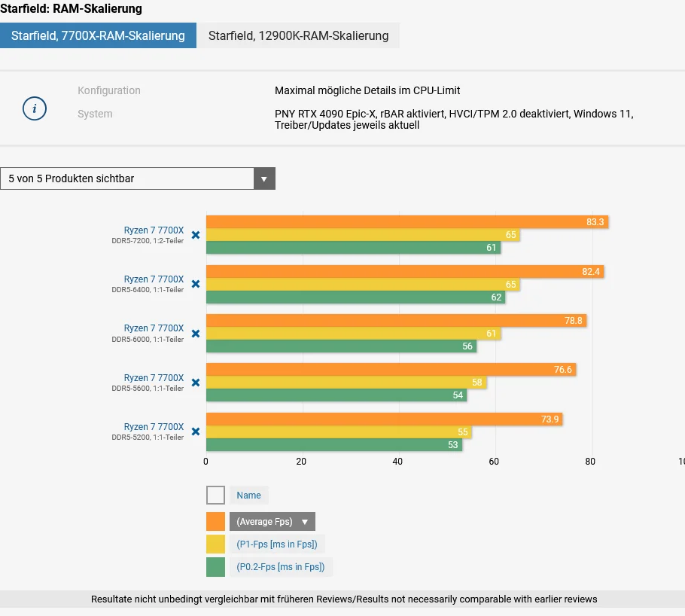Open the '5 von 5 Produkten sichtbar' dropdown
The width and height of the screenshot is (685, 616).
point(138,178)
